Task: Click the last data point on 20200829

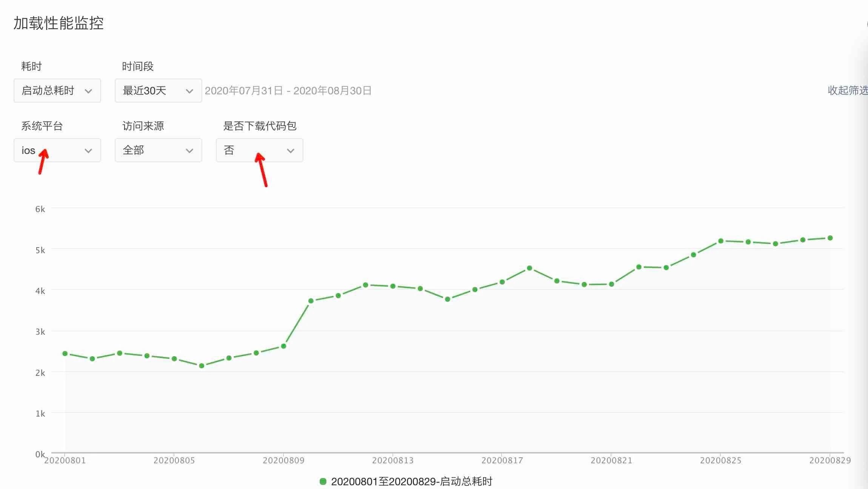Action: tap(830, 238)
